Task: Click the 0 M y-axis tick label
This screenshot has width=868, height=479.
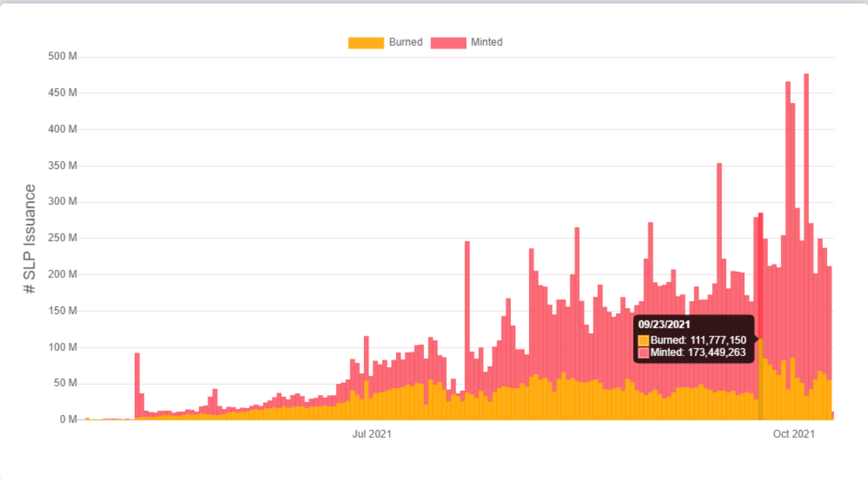Action: point(67,420)
